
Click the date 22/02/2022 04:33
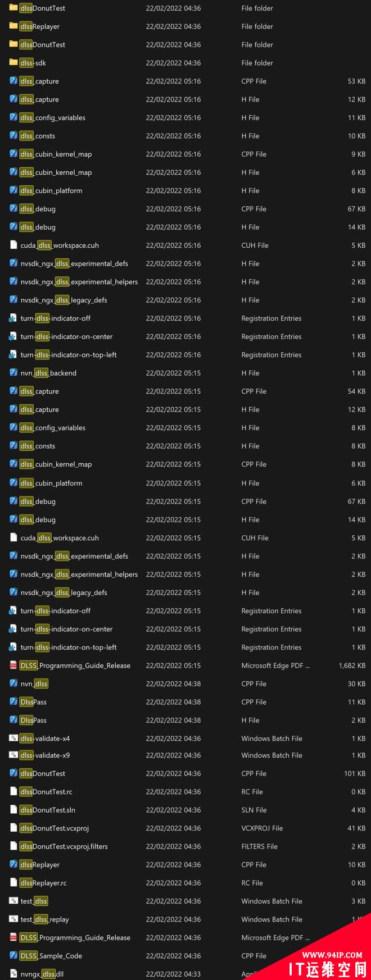(x=173, y=974)
